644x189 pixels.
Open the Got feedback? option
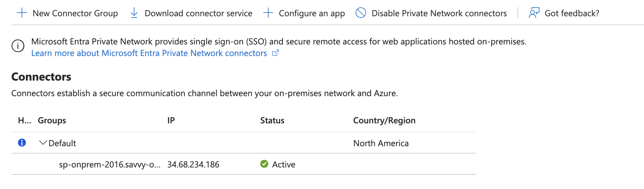pos(572,13)
